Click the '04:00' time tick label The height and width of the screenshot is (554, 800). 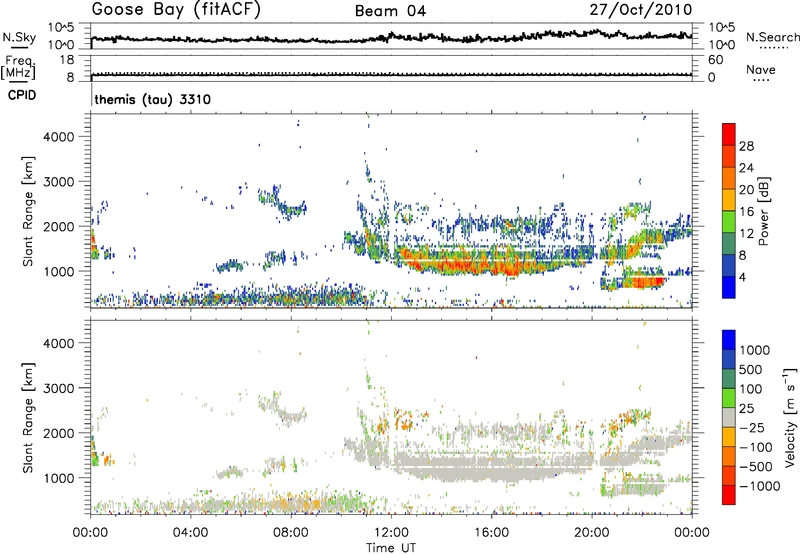tap(190, 533)
